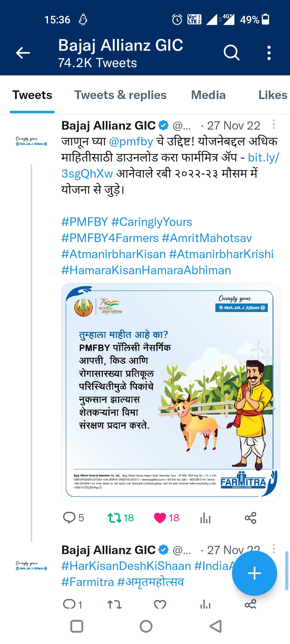Tap the compose new tweet floating button

click(254, 573)
